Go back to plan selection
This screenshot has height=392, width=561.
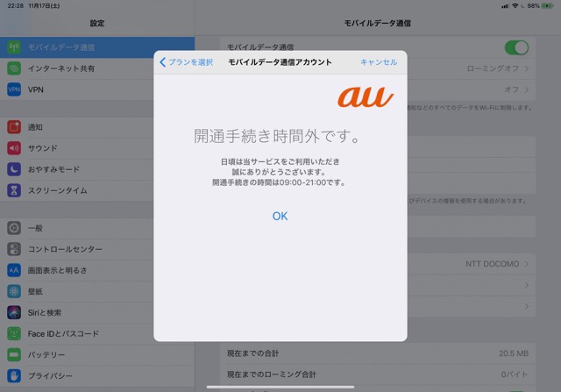(x=186, y=62)
